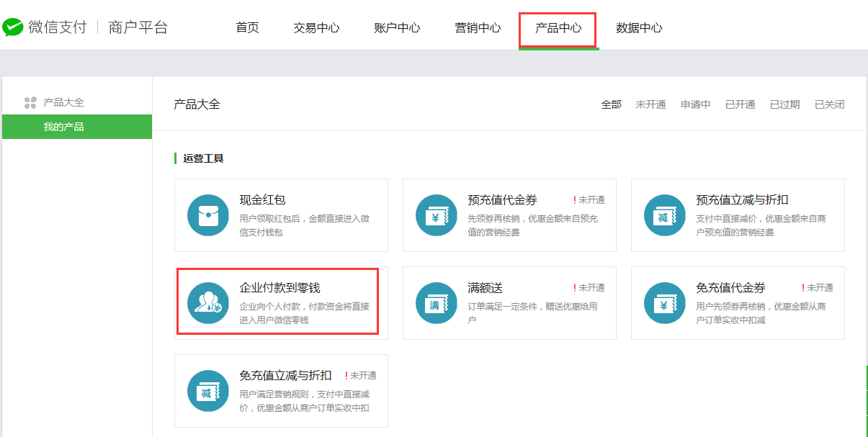Click the 免充值代金券 yen coupon icon

click(x=665, y=303)
